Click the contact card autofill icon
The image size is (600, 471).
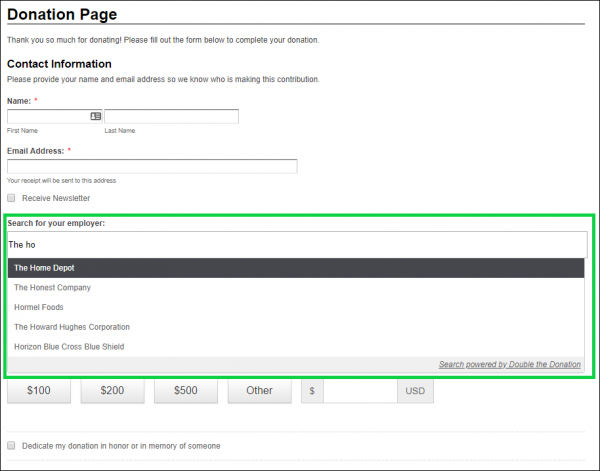pos(96,116)
